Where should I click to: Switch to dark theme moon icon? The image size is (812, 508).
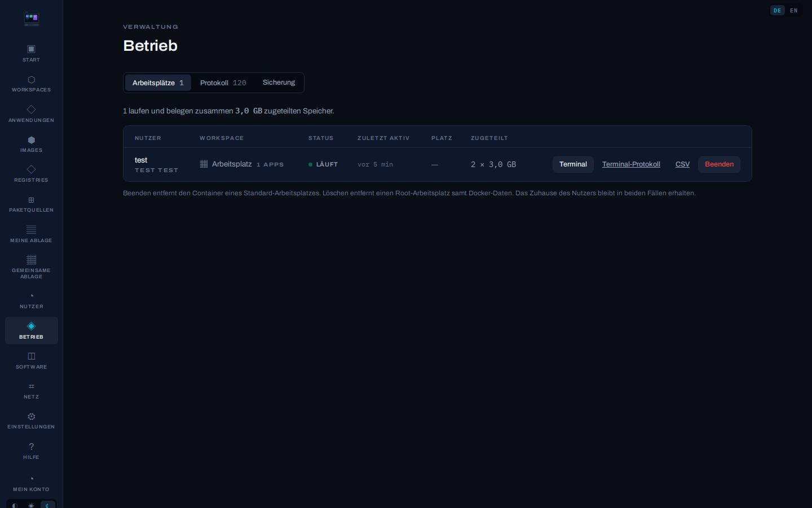tap(48, 506)
